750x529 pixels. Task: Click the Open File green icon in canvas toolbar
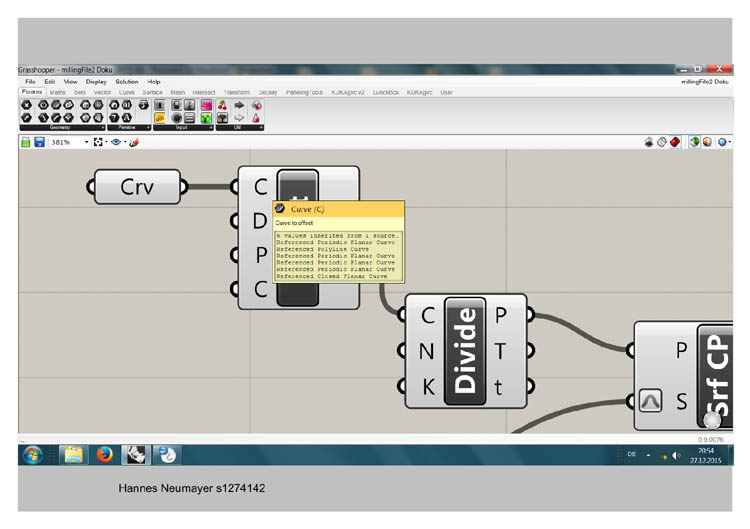(x=25, y=142)
